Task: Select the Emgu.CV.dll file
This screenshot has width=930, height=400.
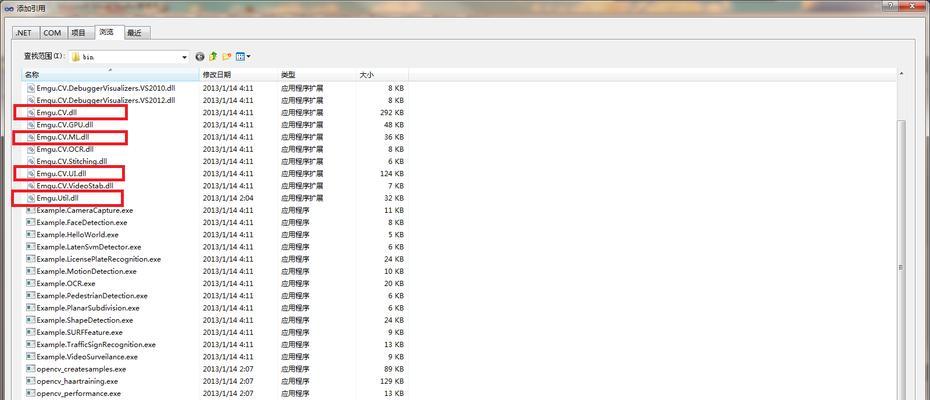Action: (x=57, y=112)
